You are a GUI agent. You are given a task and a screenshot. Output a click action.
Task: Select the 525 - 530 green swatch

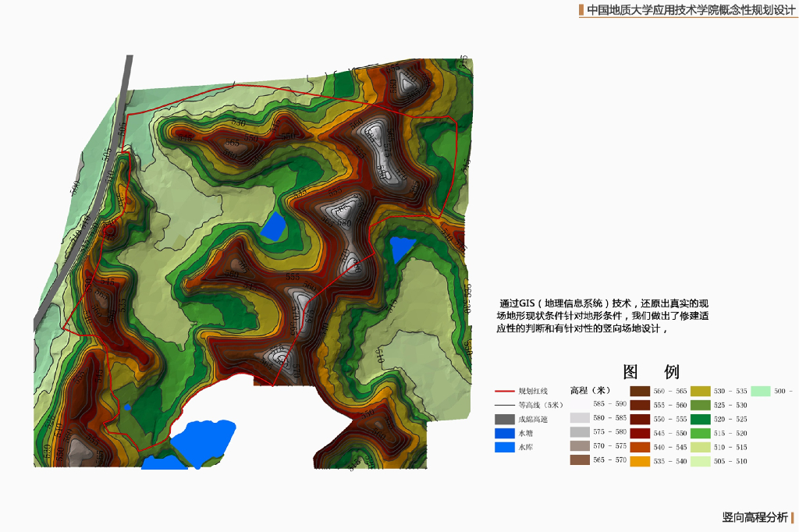[x=700, y=405]
